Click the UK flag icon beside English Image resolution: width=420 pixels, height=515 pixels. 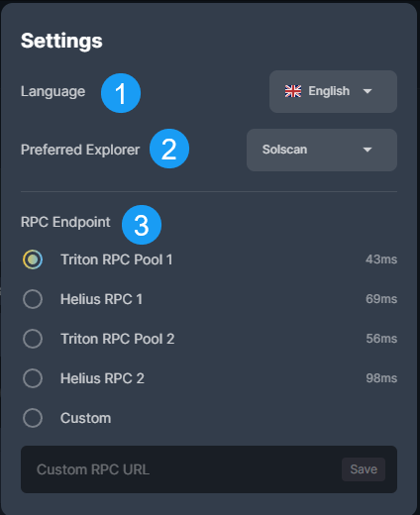pos(293,91)
